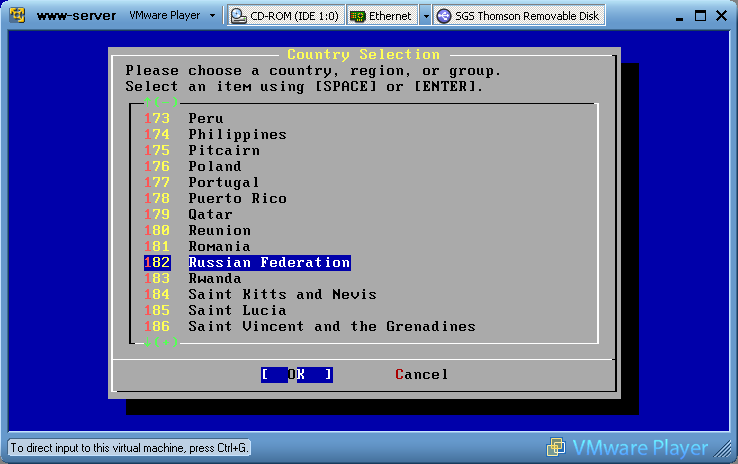Click the Ethernet network card icon
738x464 pixels.
coord(358,16)
